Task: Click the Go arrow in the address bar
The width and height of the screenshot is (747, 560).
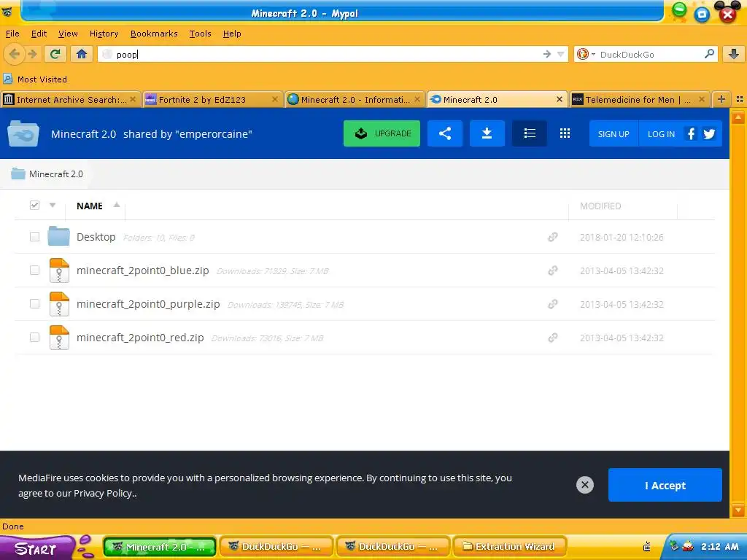Action: (x=547, y=54)
